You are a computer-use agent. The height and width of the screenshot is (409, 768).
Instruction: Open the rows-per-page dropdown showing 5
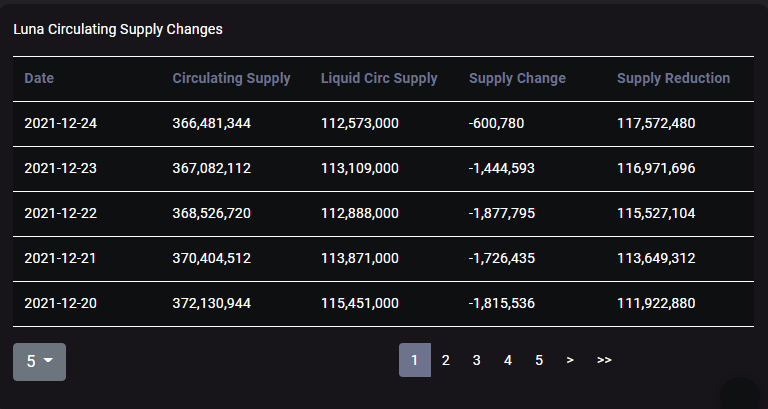click(x=39, y=361)
